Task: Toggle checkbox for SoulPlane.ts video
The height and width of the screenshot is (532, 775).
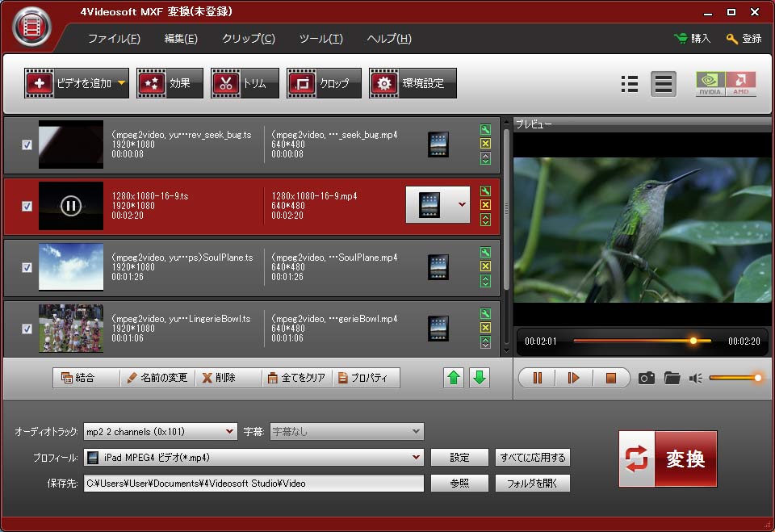Action: click(27, 267)
